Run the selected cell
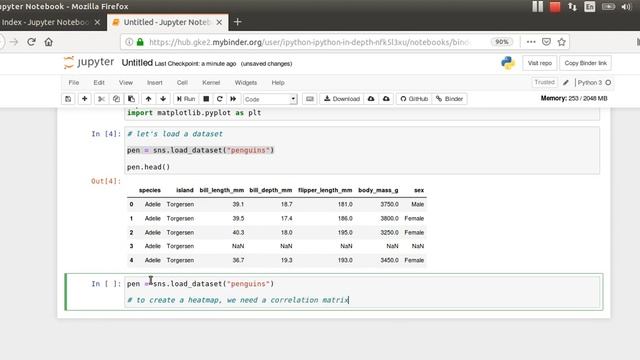The height and width of the screenshot is (360, 640). click(x=186, y=99)
